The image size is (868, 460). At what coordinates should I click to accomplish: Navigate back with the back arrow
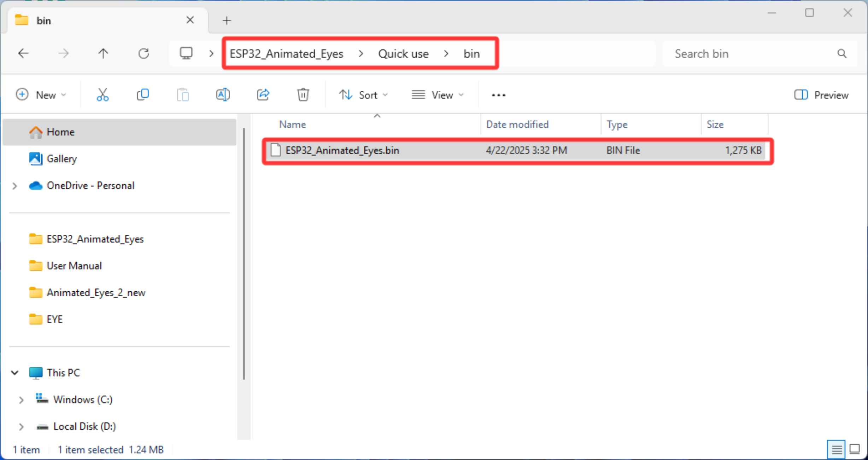tap(23, 53)
